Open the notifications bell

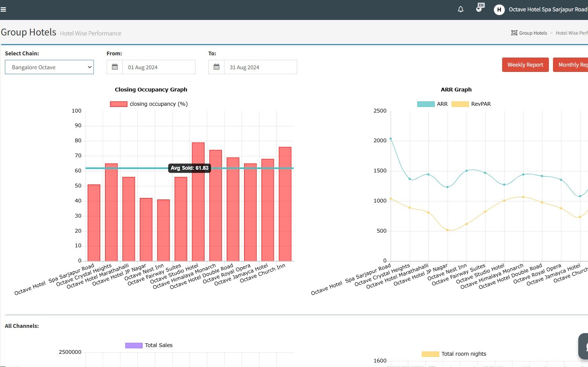tap(460, 9)
